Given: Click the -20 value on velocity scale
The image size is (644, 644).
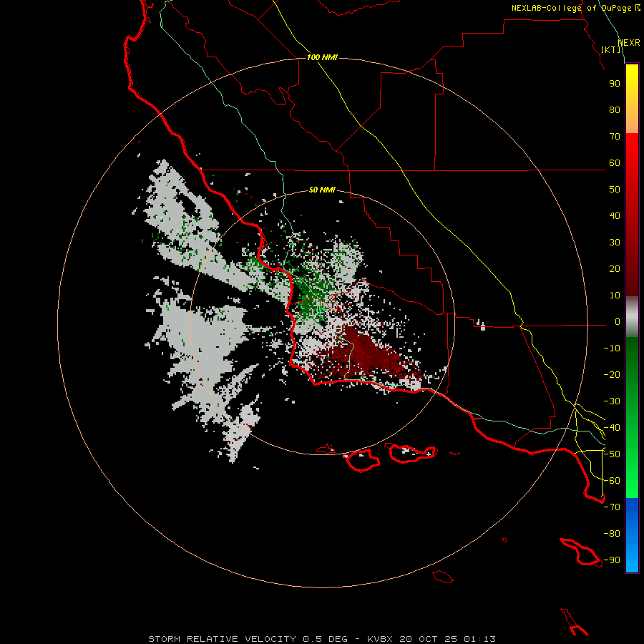Looking at the screenshot, I should 612,374.
